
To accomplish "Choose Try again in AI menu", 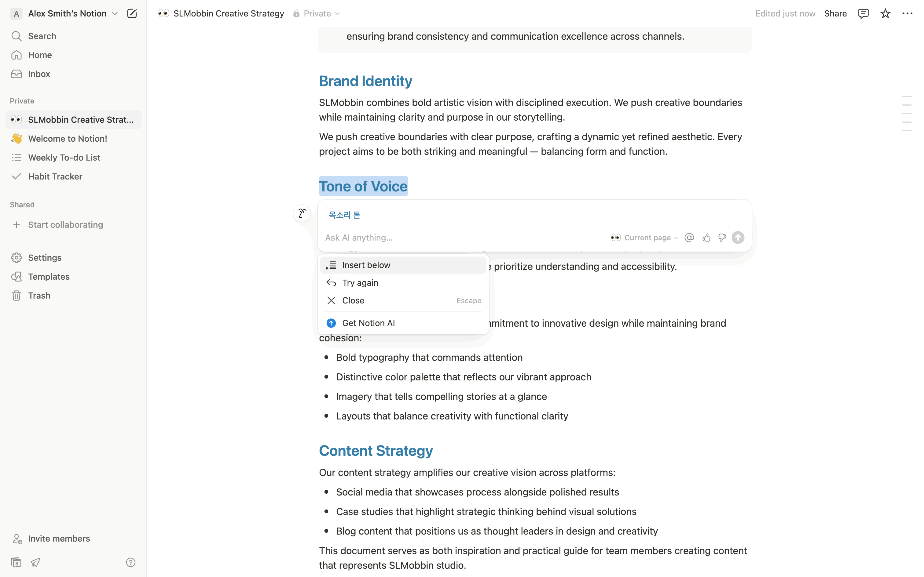I will [360, 283].
